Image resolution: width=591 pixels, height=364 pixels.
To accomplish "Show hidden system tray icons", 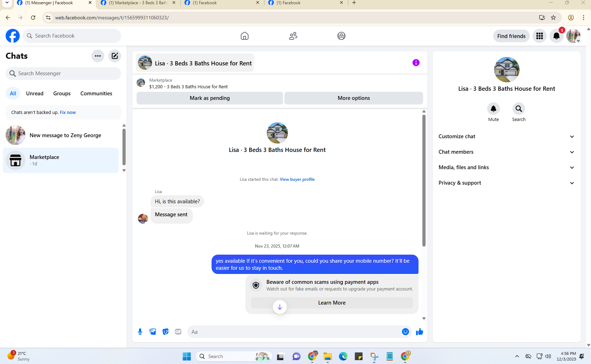I will (517, 356).
